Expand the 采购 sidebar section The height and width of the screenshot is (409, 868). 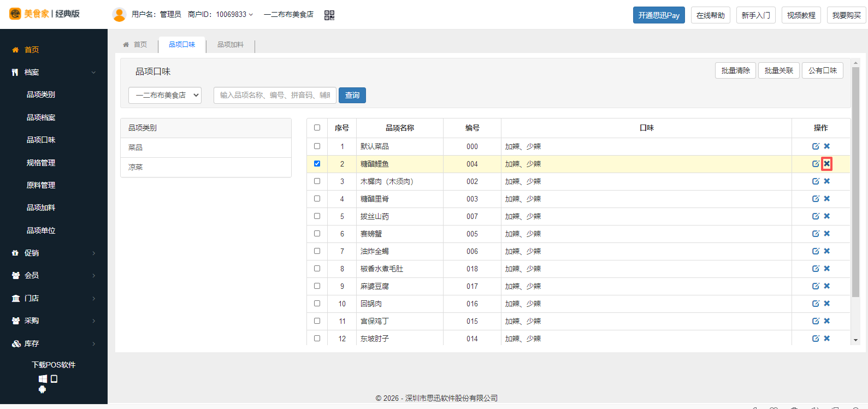tap(54, 321)
